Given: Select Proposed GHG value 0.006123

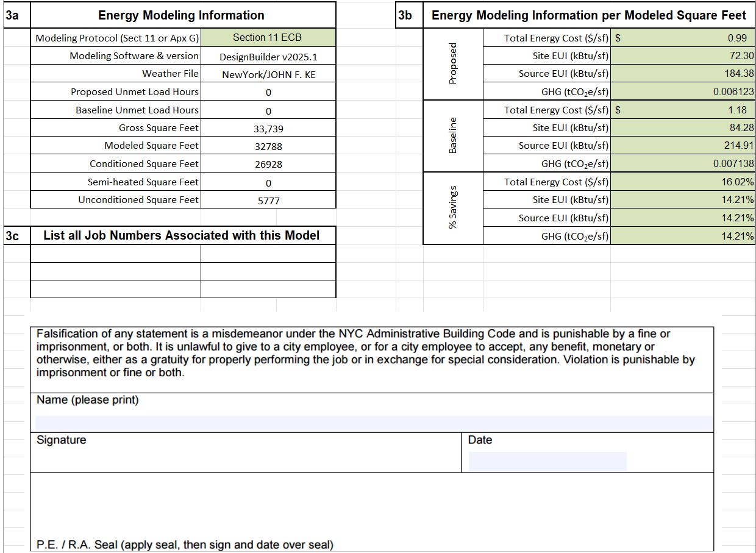Looking at the screenshot, I should (683, 92).
